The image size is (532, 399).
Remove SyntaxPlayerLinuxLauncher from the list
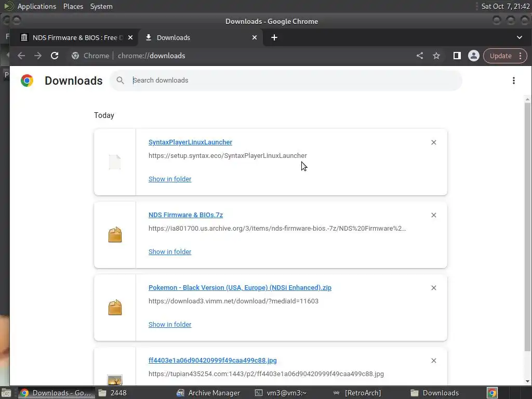coord(434,142)
